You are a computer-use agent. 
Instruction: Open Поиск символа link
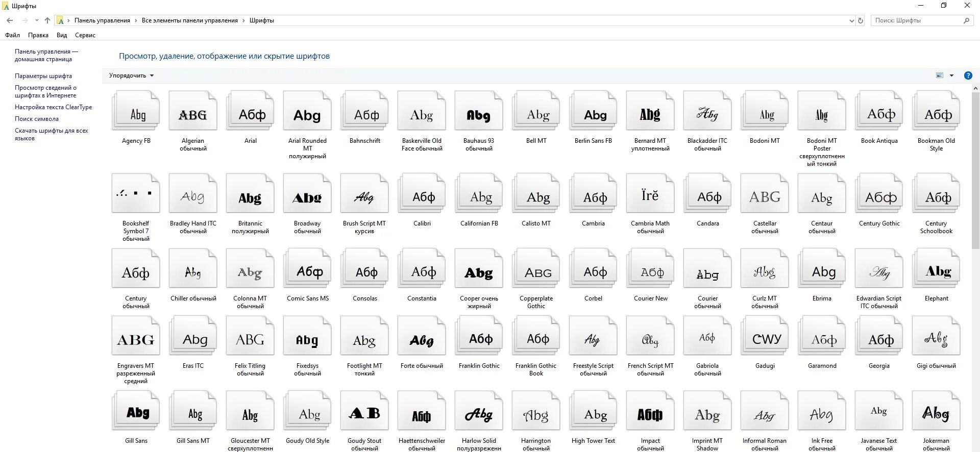point(37,119)
